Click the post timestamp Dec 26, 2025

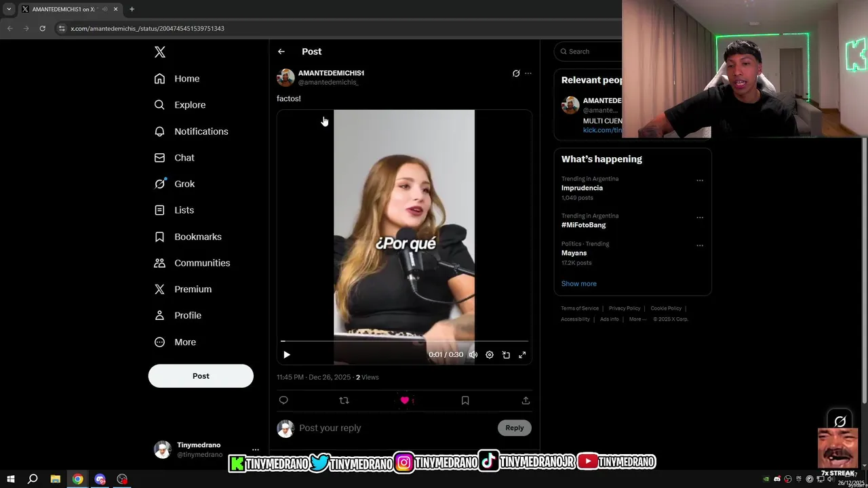click(314, 377)
